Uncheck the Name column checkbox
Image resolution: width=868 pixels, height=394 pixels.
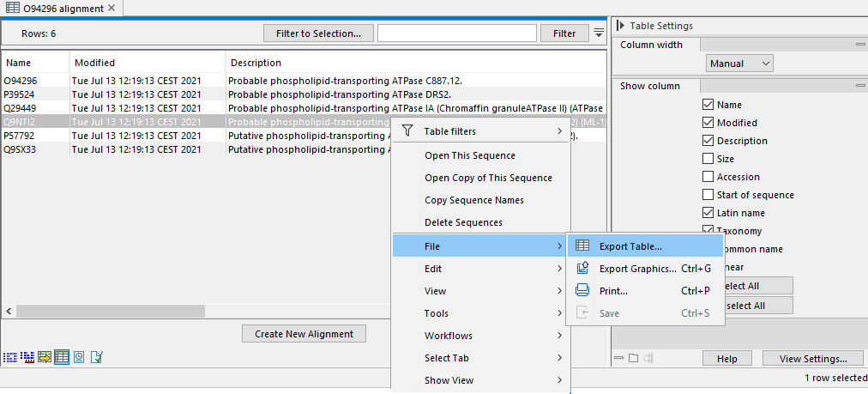[708, 104]
